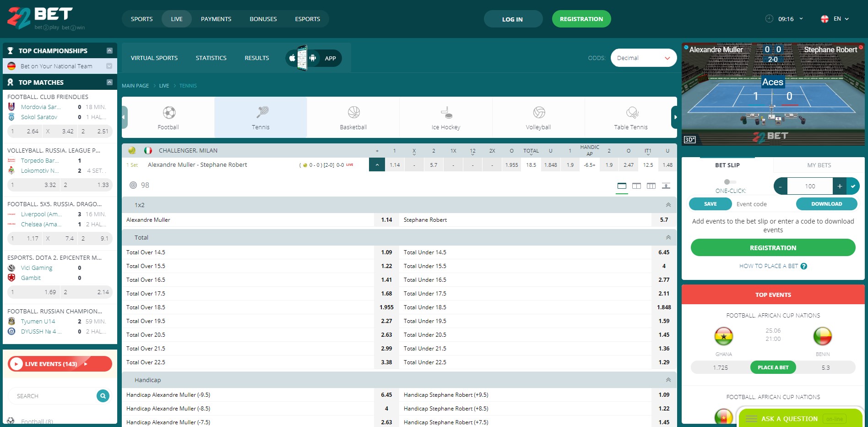Click the search magnifier button

click(103, 396)
